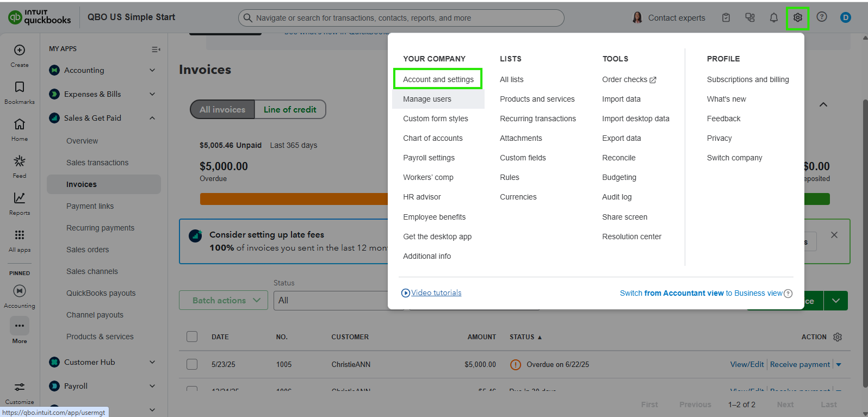Select Account and settings menu item
The image size is (868, 417).
tap(438, 79)
